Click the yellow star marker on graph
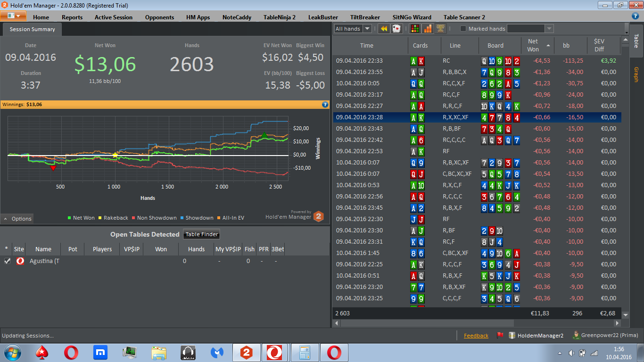This screenshot has width=644, height=362. 115,155
